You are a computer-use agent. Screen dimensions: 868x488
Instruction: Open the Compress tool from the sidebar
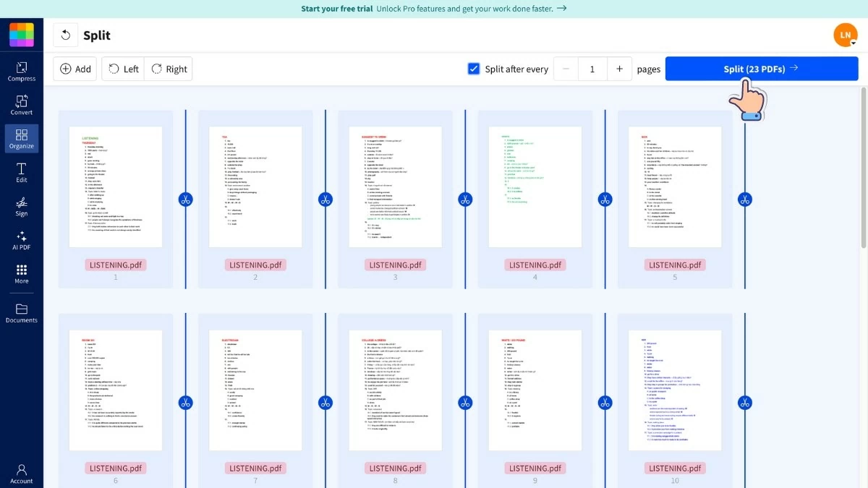[x=21, y=72]
